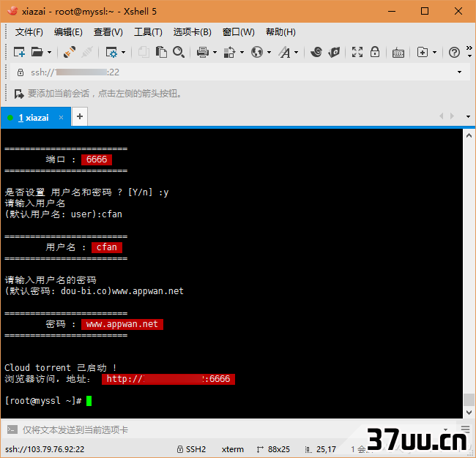Open the 窗口(W) menu

pyautogui.click(x=239, y=32)
